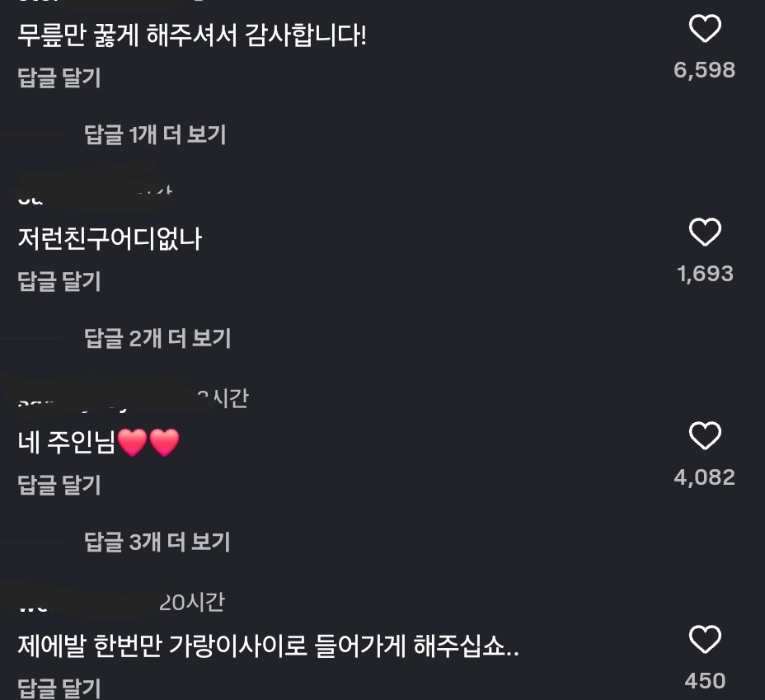Click the '네 주인님' comment with hearts

[x=98, y=444]
